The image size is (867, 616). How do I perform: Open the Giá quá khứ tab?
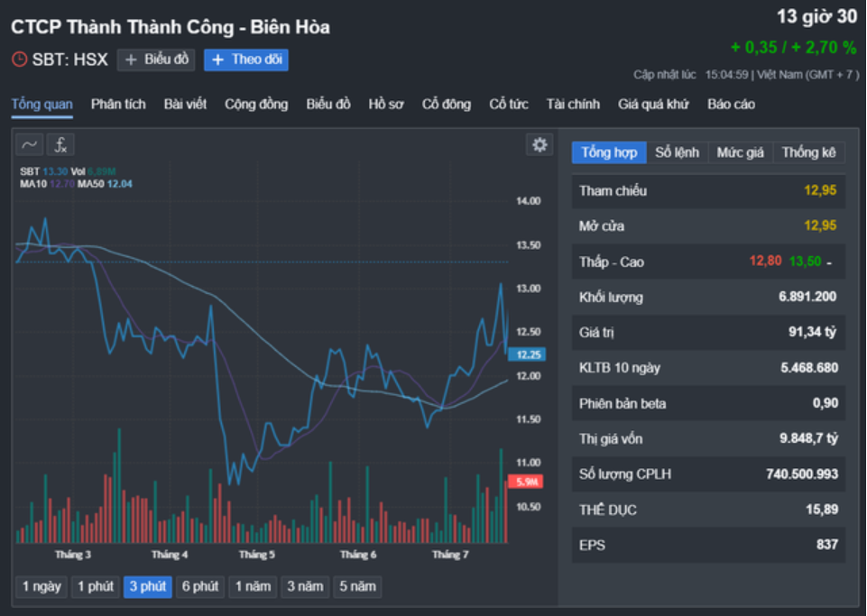[653, 105]
